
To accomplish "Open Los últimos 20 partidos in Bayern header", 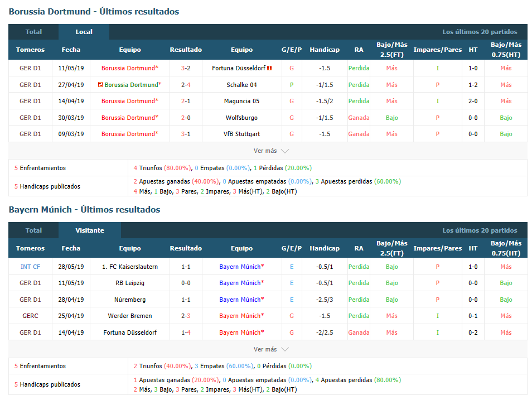I will click(x=480, y=230).
